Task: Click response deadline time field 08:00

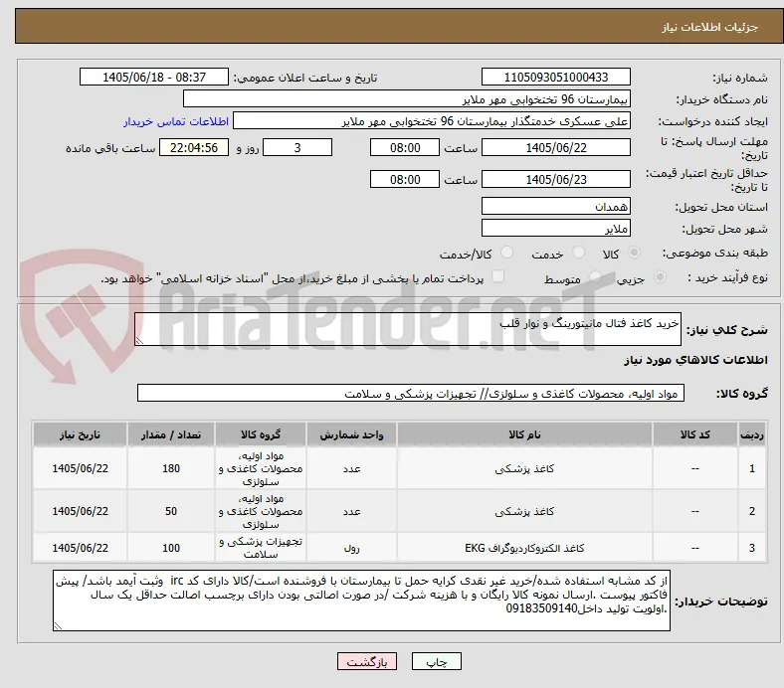Action: [x=405, y=147]
